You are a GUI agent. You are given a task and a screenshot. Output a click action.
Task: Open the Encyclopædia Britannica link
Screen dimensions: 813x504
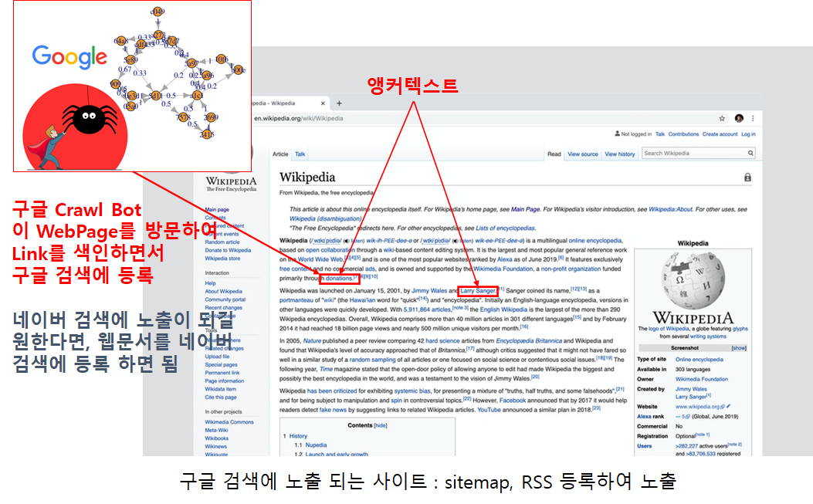pyautogui.click(x=529, y=340)
